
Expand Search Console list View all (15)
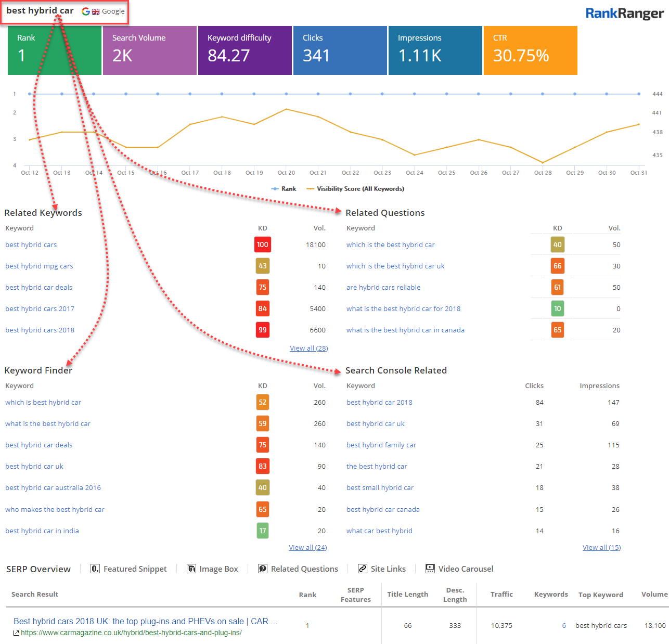[601, 547]
